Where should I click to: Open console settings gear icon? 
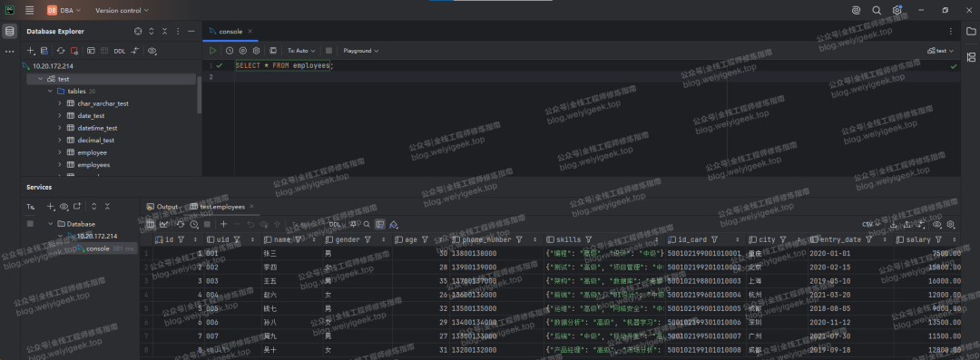point(256,51)
